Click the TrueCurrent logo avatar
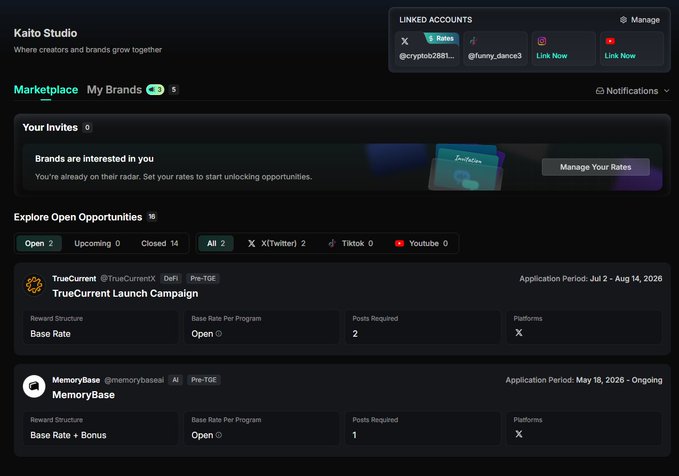The width and height of the screenshot is (679, 476). [34, 285]
